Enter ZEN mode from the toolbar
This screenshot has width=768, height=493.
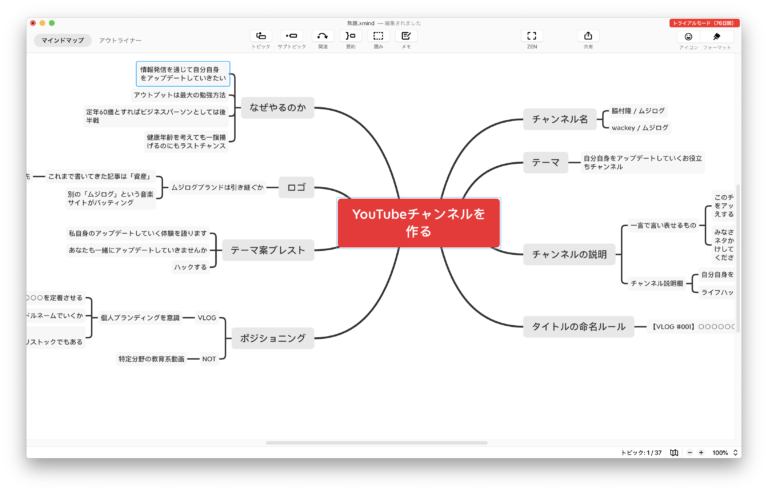[531, 36]
